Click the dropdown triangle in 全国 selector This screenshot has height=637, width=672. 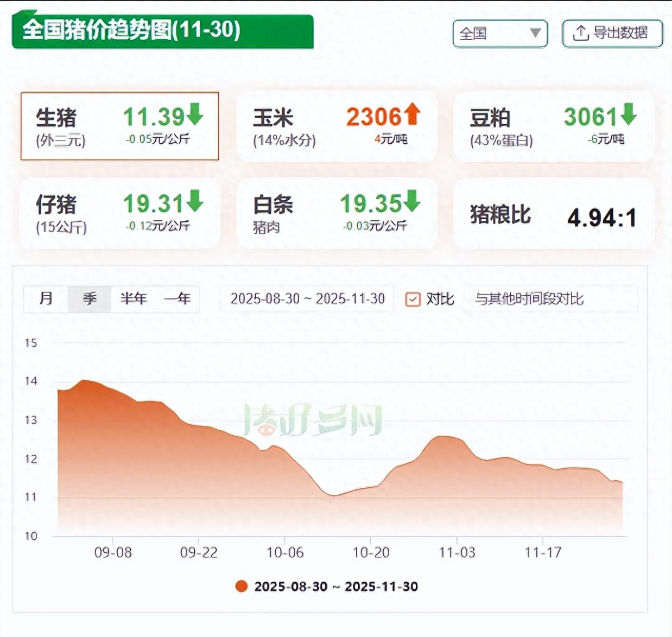pyautogui.click(x=535, y=33)
